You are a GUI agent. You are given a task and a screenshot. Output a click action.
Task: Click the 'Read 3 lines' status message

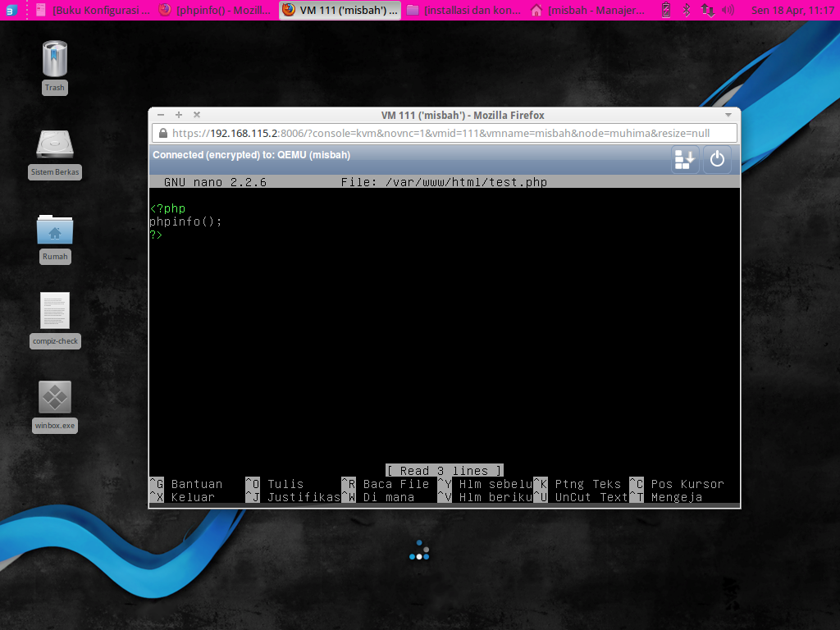click(444, 470)
